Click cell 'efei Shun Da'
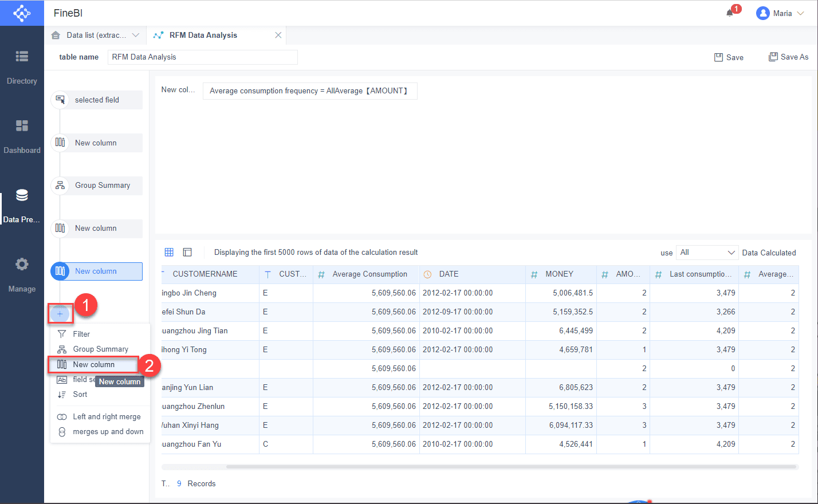Viewport: 818px width, 504px height. click(x=210, y=312)
